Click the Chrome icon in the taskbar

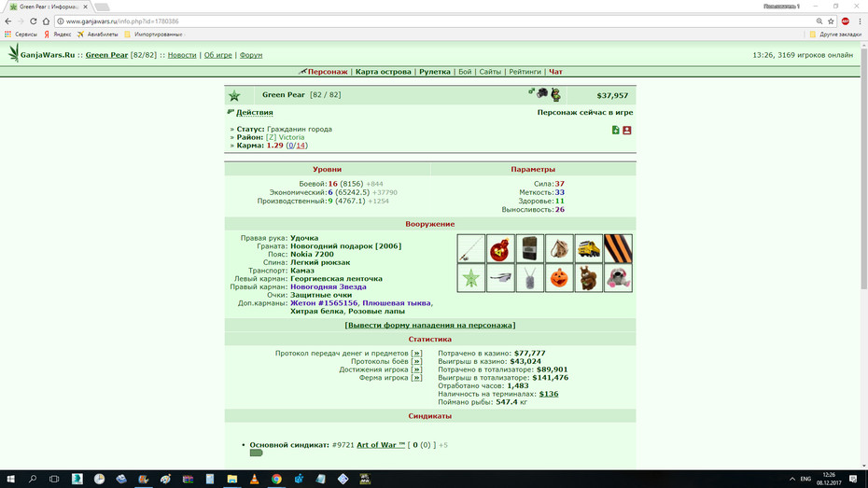tap(276, 480)
